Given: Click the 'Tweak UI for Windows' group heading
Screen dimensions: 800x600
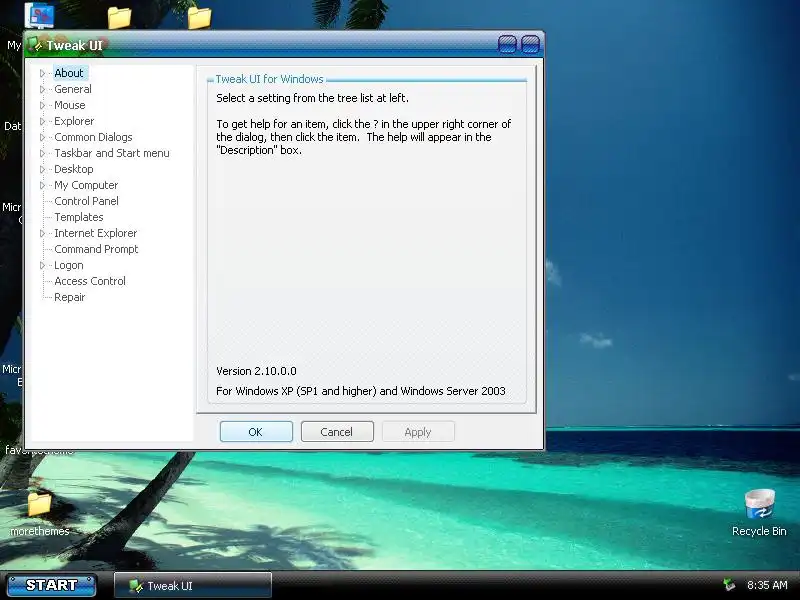Looking at the screenshot, I should click(x=269, y=79).
